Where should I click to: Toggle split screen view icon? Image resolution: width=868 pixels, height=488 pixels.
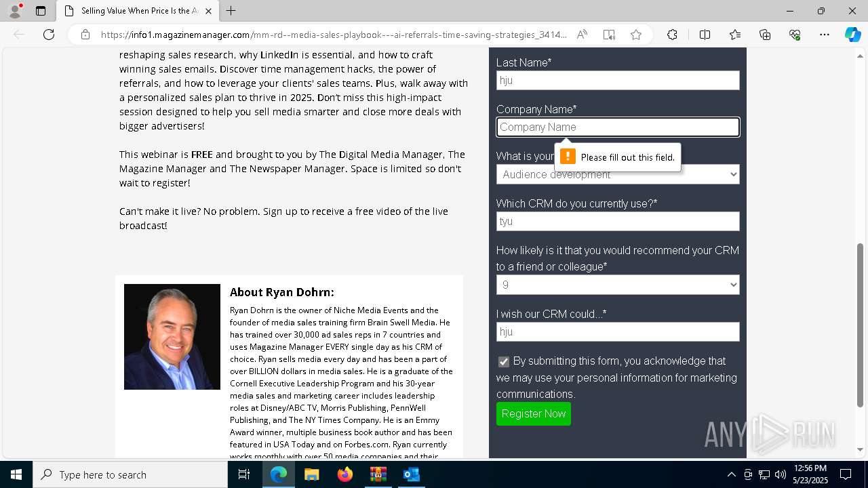point(705,35)
